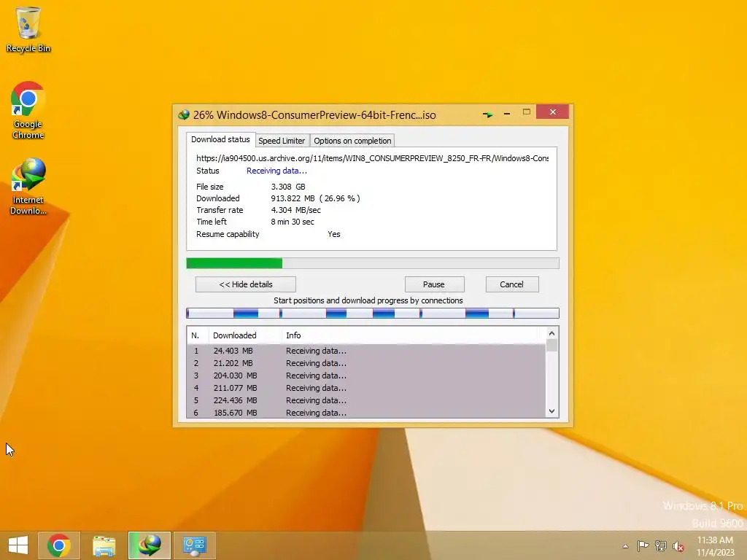Open Internet Download Manager desktop shortcut
The image size is (747, 560).
coord(28,187)
